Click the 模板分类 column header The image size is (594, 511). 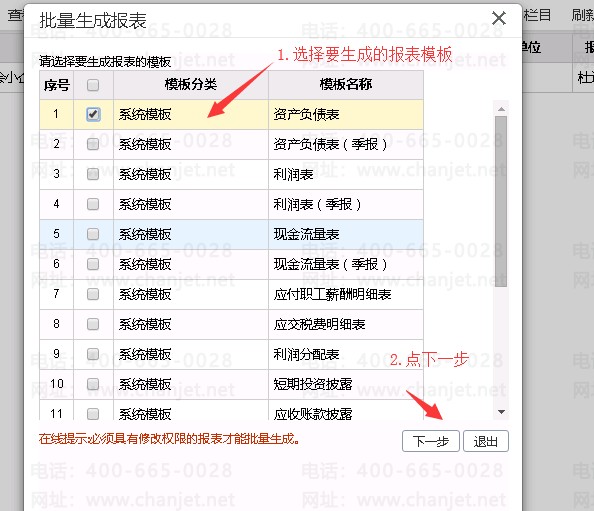(191, 84)
